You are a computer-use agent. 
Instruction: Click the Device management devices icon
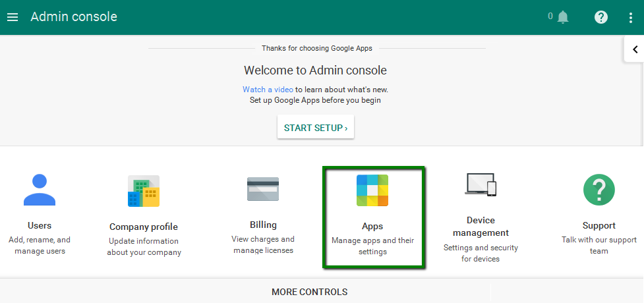coord(481,184)
